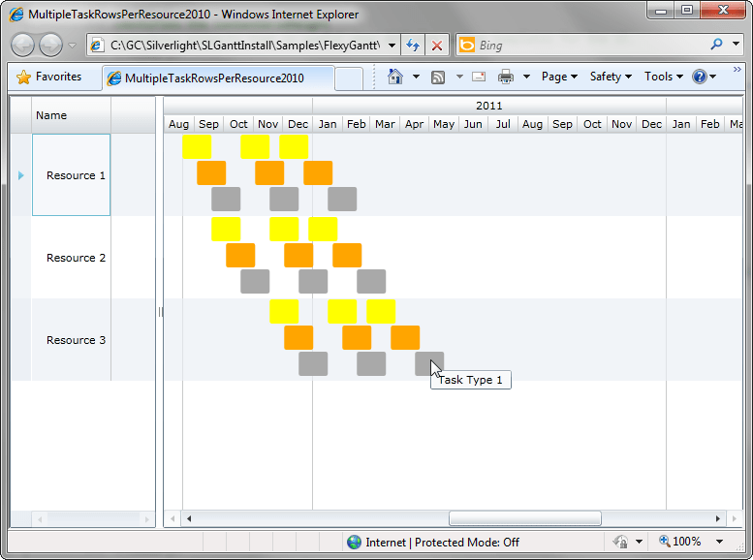Screen dimensions: 753x560
Task: Open the search provider dropdown arrow
Action: click(736, 45)
